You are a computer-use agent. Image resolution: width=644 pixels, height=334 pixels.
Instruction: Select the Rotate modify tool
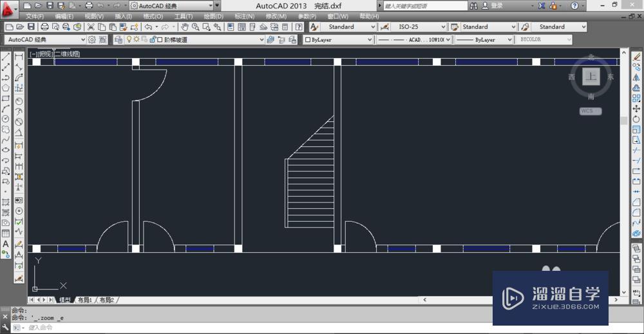pos(636,119)
